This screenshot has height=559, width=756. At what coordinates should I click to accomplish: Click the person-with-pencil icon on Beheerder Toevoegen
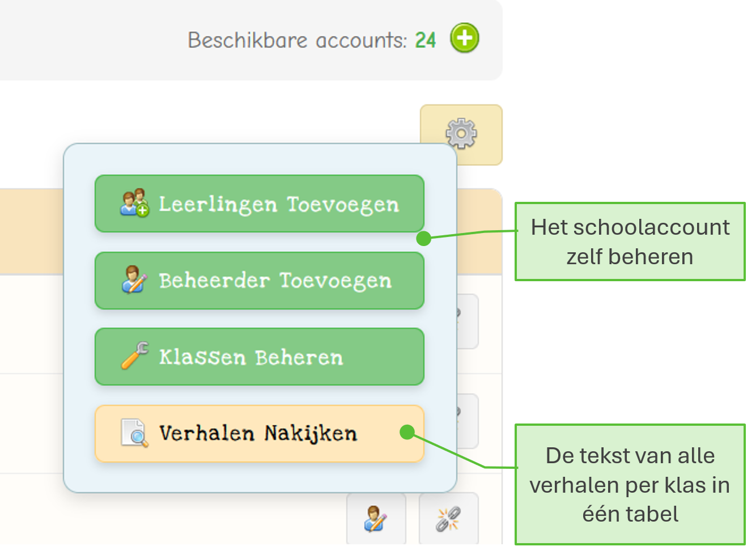133,280
